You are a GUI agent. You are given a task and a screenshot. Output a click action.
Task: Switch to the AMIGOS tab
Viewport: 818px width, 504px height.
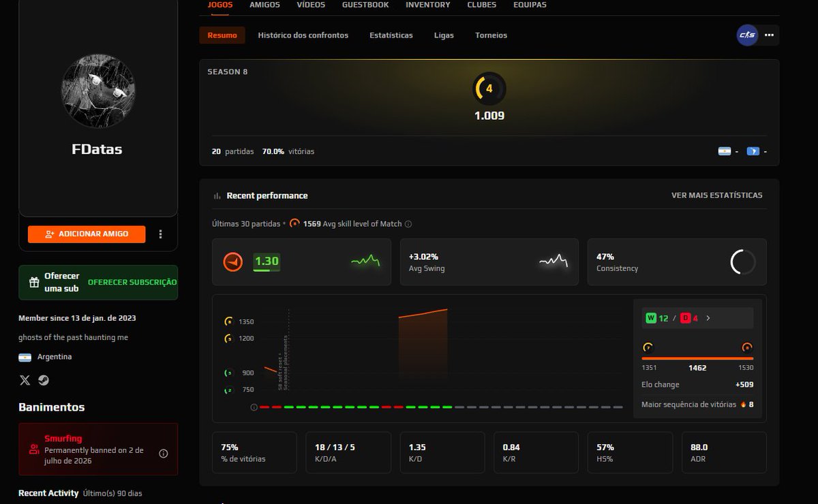tap(264, 5)
